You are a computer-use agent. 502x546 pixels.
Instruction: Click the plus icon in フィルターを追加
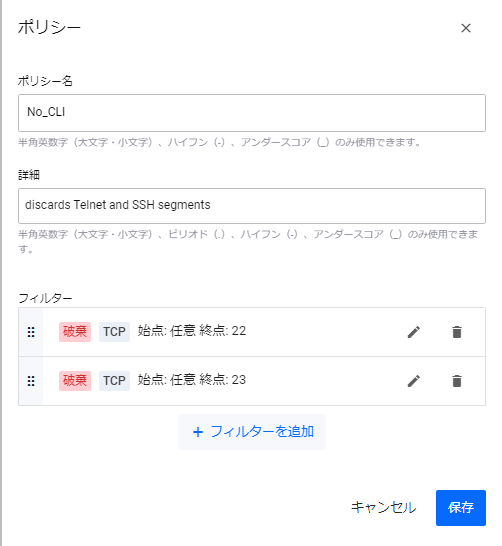click(x=198, y=432)
